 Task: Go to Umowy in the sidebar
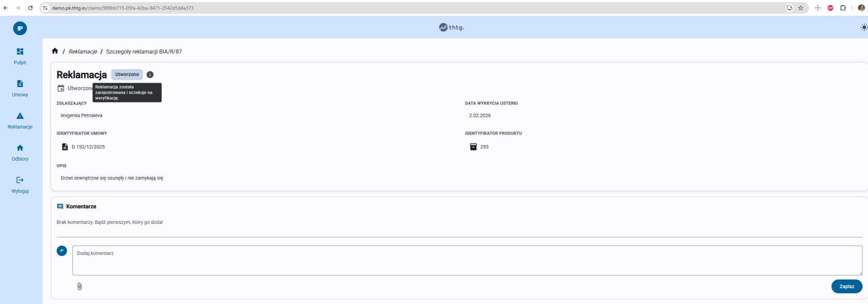click(20, 88)
